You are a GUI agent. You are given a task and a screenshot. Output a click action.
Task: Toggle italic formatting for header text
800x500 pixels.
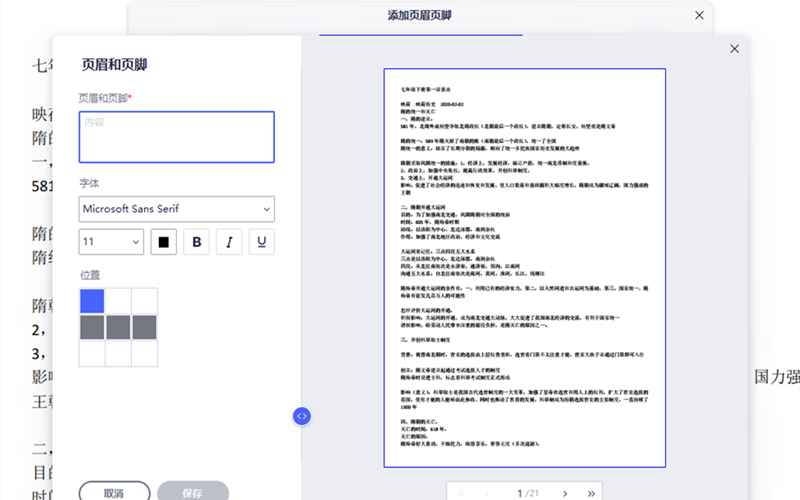[229, 242]
